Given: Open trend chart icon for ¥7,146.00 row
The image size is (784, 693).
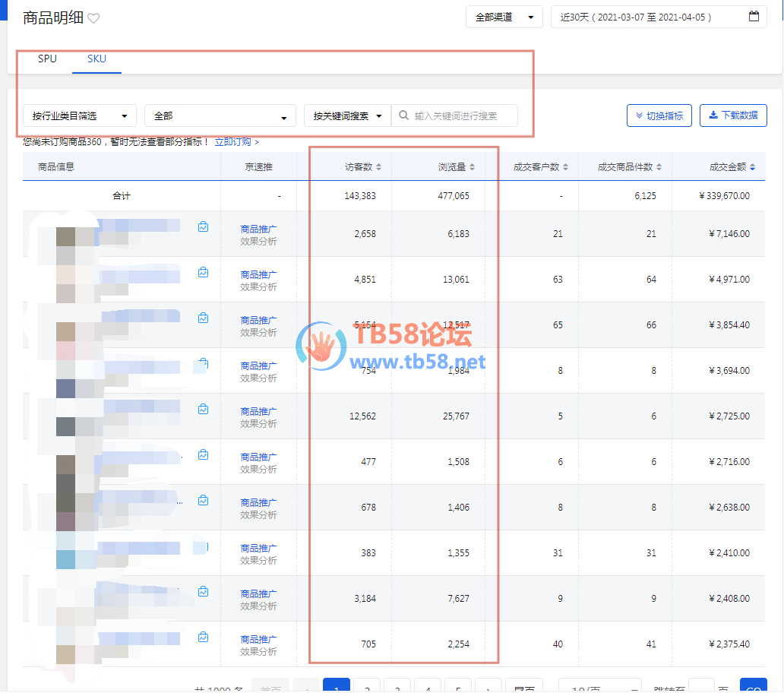Looking at the screenshot, I should pos(203,227).
